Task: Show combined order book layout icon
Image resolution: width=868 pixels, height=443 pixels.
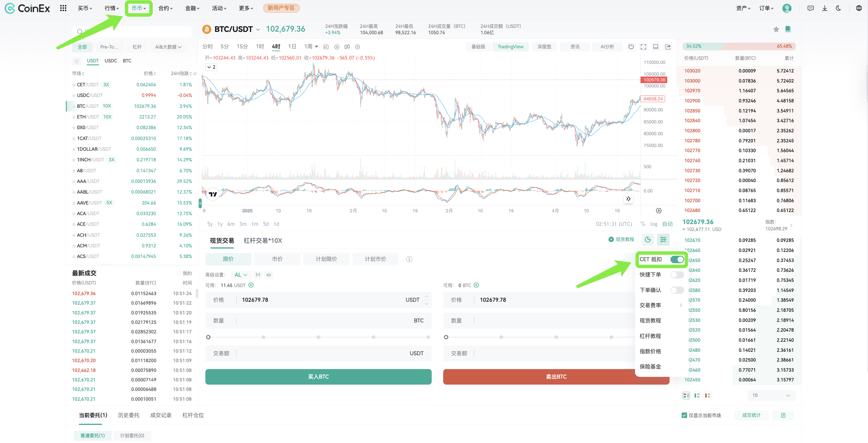Action: pyautogui.click(x=686, y=396)
